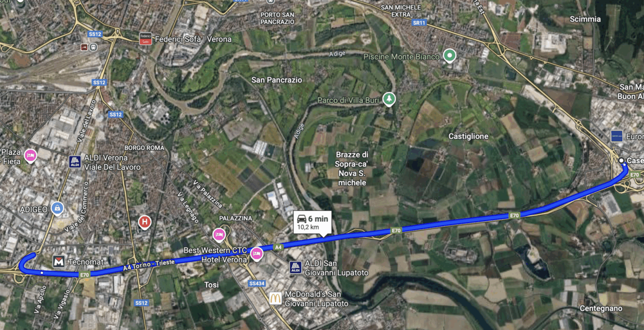Open the ADIGEO shopping bag marker
The width and height of the screenshot is (644, 330).
point(57,209)
